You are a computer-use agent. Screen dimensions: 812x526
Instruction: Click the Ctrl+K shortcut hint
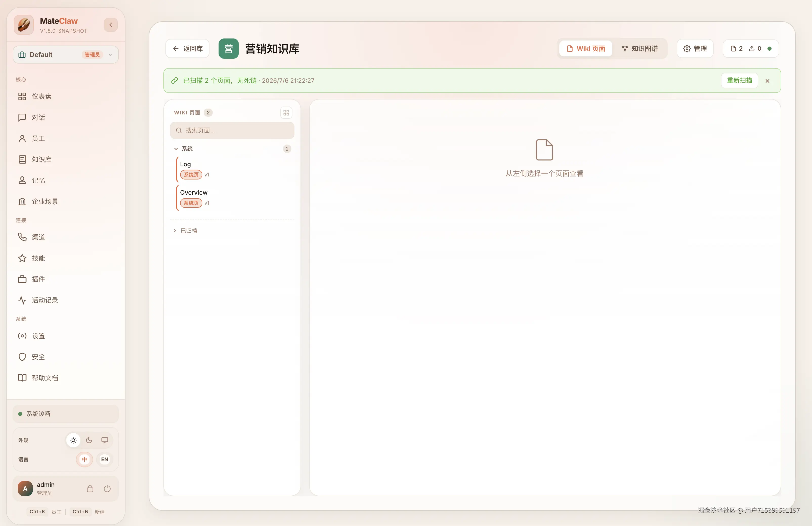click(37, 512)
